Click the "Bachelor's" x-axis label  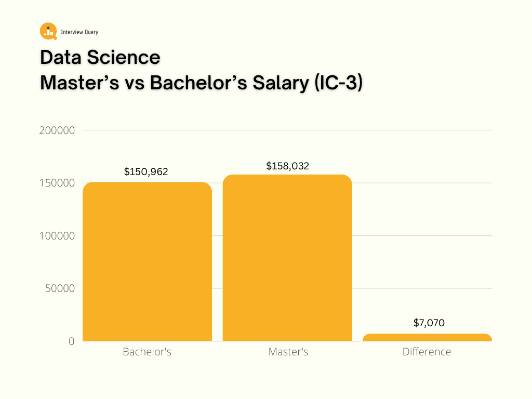[x=147, y=352]
